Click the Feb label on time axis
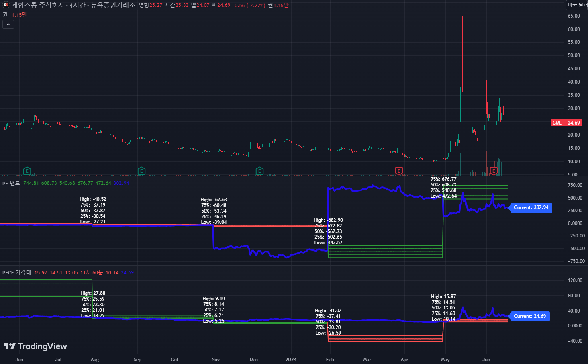 point(330,360)
